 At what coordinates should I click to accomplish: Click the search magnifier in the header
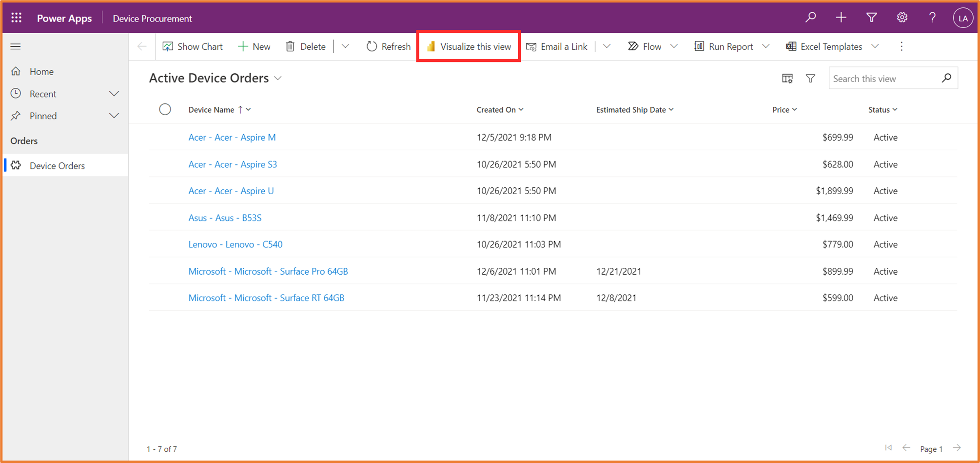811,18
